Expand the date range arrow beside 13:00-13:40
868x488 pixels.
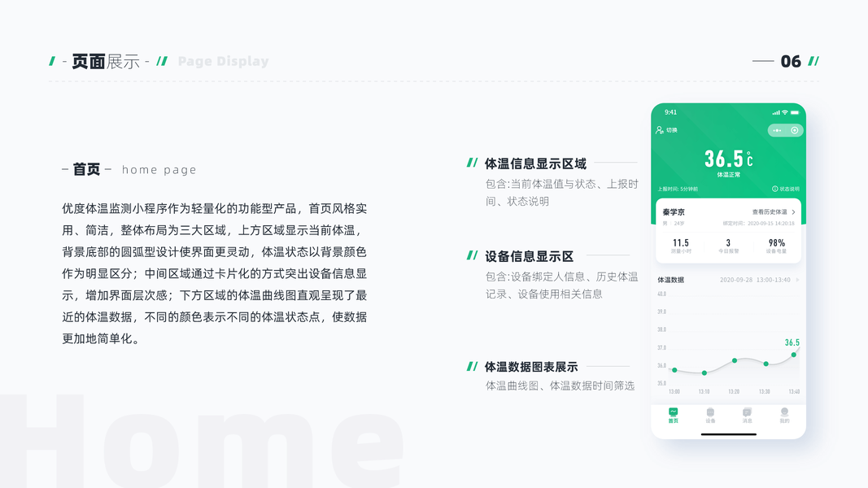(x=798, y=280)
